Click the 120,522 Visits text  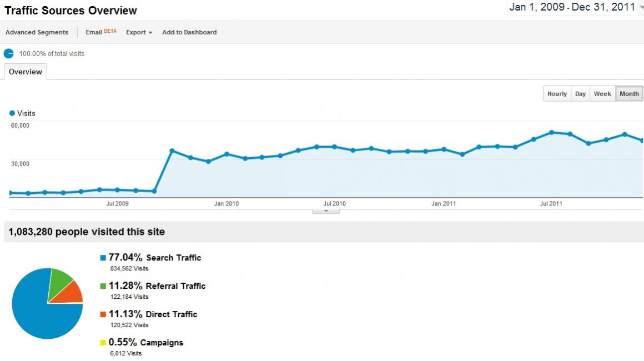point(129,325)
